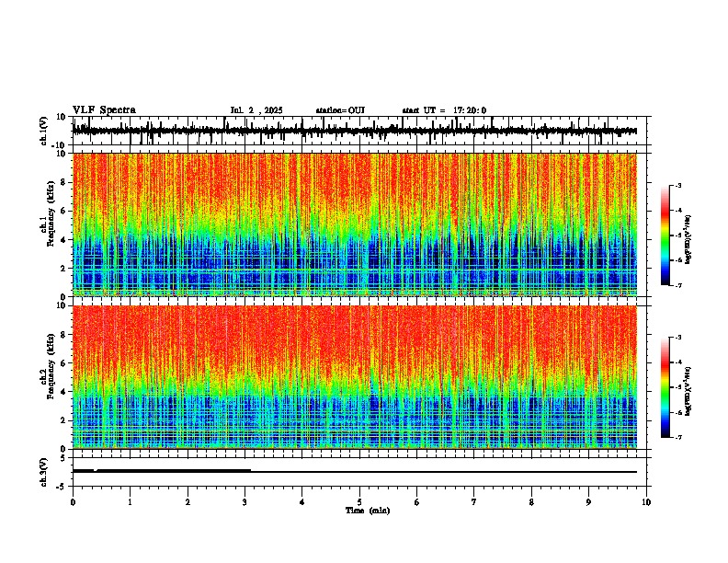The width and height of the screenshot is (728, 563).
Task: Click the "-5" tick on ch.3(V) axis
Action: [x=63, y=487]
